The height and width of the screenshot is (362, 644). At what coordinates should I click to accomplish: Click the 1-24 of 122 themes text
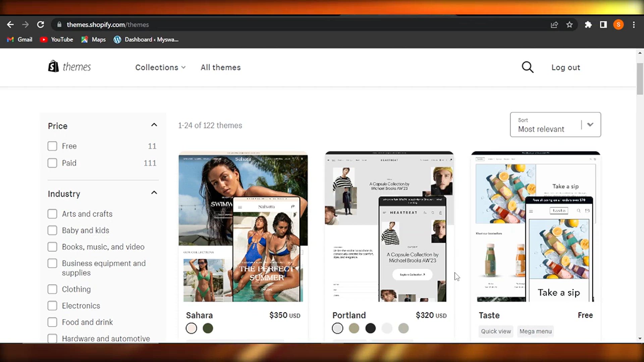pyautogui.click(x=210, y=125)
